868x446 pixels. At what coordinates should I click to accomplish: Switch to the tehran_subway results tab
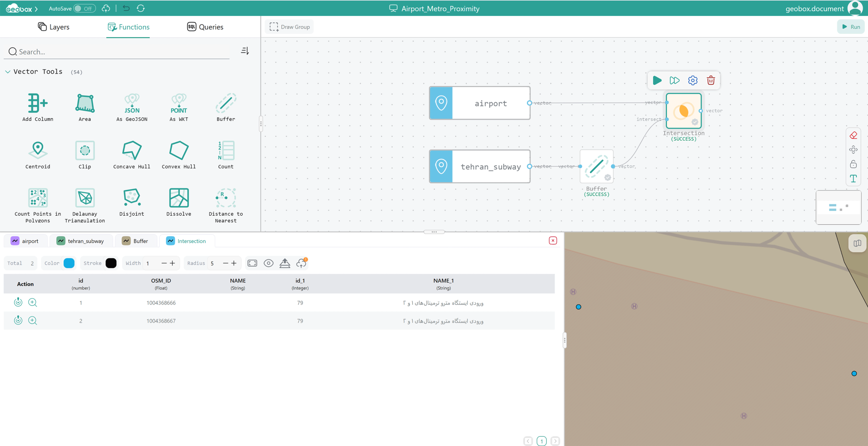[81, 241]
